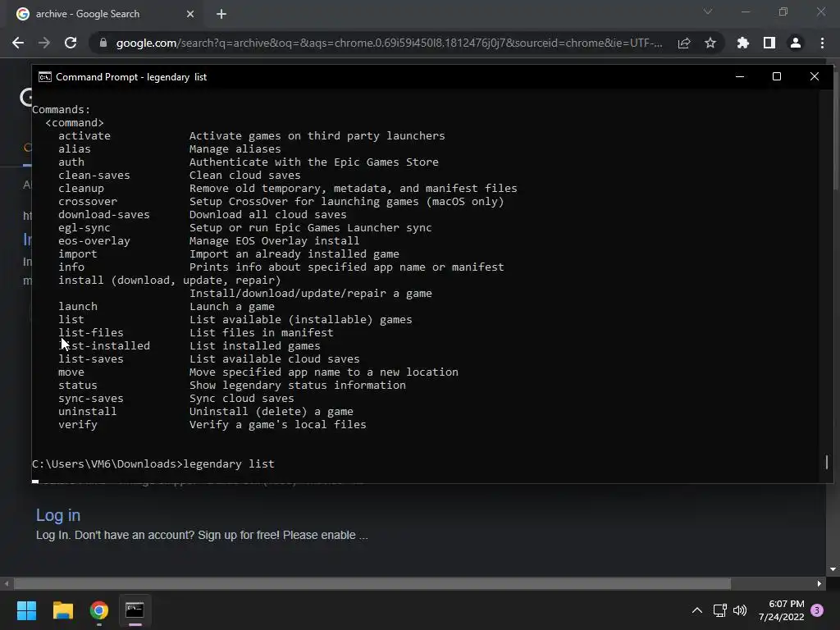
Task: Open notification badge showing 3
Action: click(x=817, y=610)
